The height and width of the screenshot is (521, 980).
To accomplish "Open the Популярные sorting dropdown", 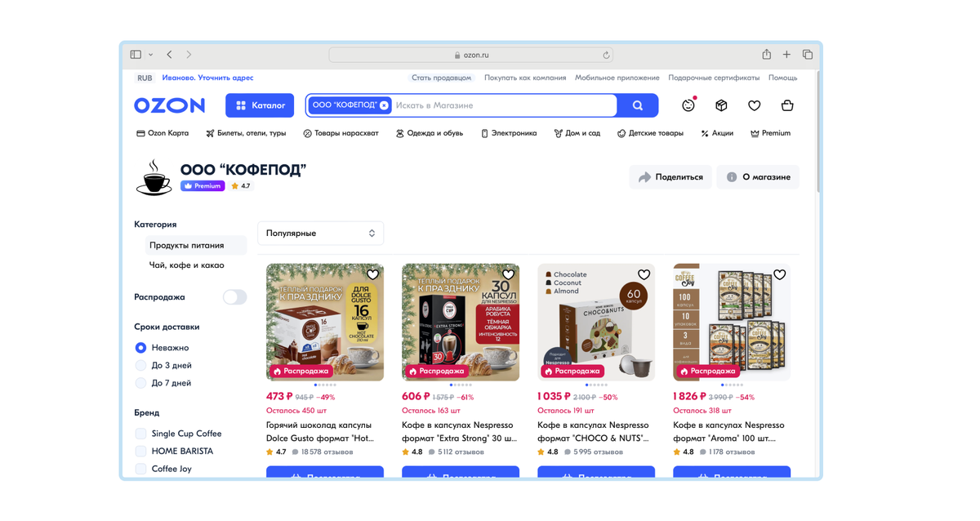I will pos(320,233).
